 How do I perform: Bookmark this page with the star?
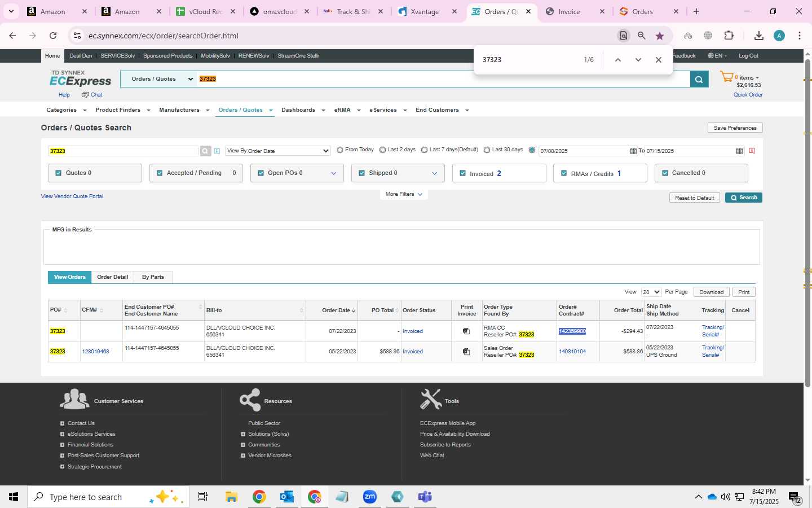pyautogui.click(x=660, y=36)
